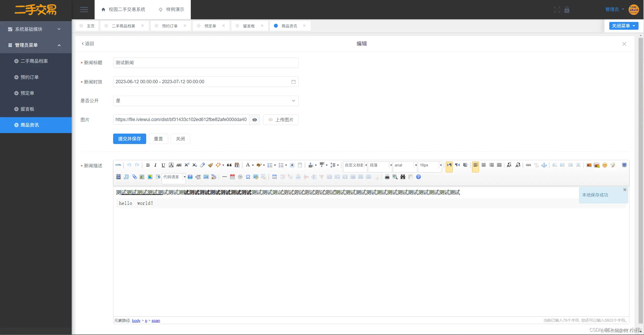
Task: Insert a blockquote with the quote icon
Action: [229, 165]
